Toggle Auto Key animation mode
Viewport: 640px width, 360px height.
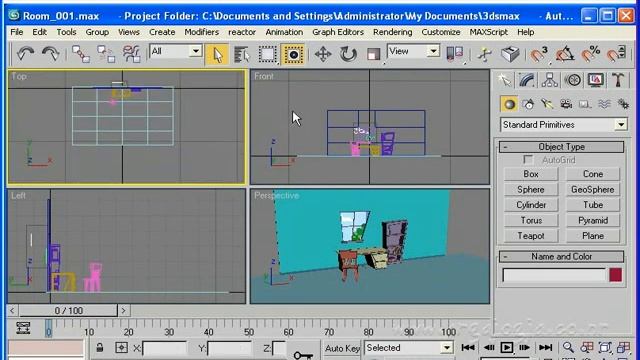(x=342, y=348)
